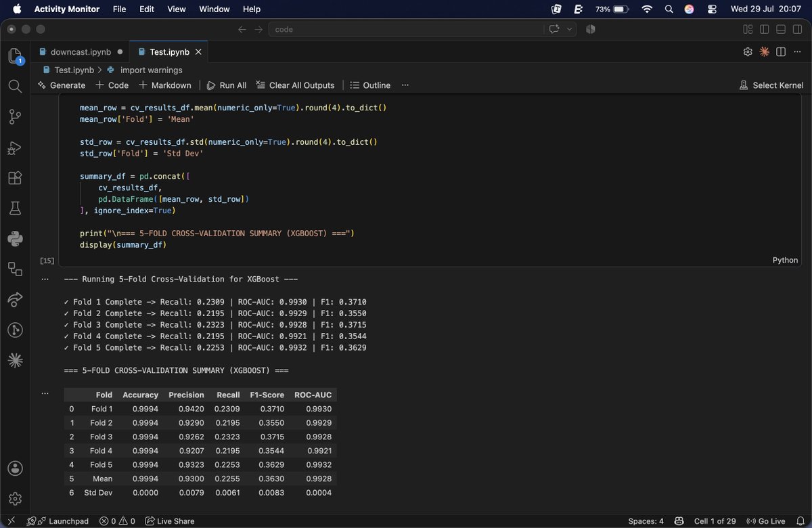
Task: Open the Accounts menu icon
Action: click(15, 468)
